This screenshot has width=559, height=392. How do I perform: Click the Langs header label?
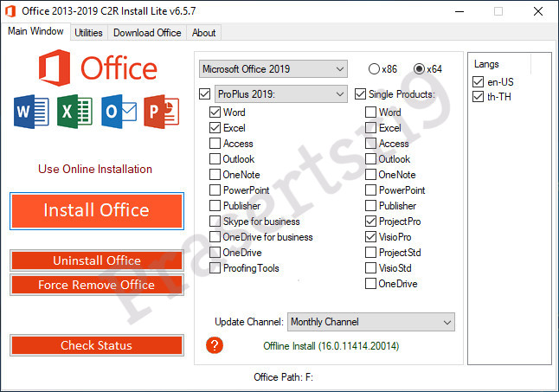[486, 64]
